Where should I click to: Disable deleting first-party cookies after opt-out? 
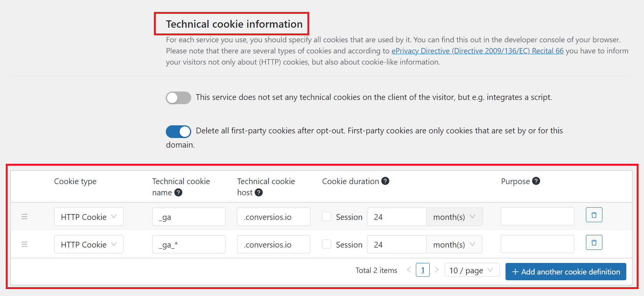(x=178, y=131)
